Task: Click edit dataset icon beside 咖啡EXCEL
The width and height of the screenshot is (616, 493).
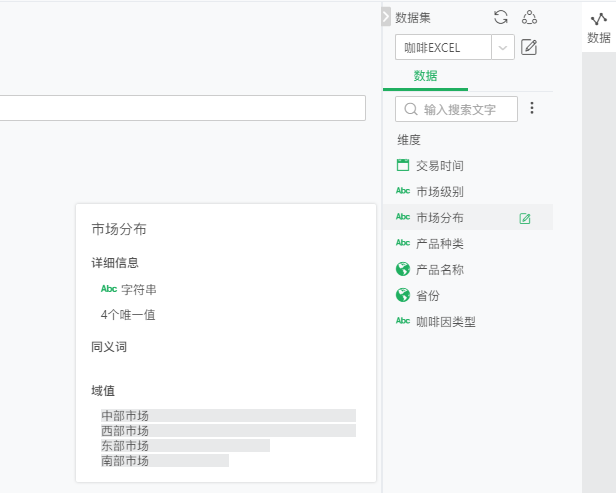Action: (x=530, y=47)
